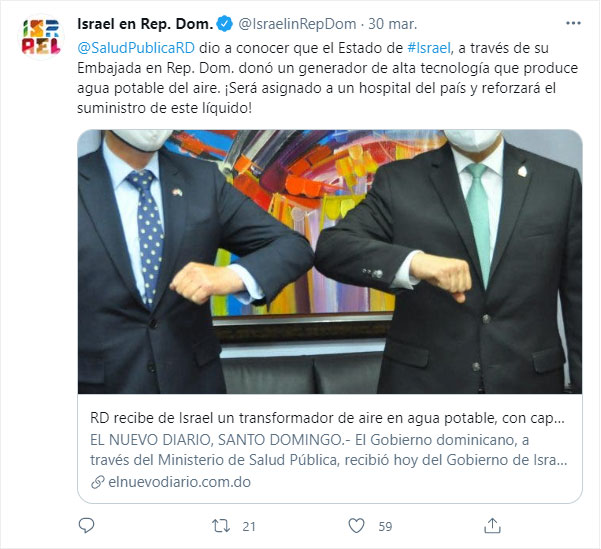Visit the @IsraelinRepDom handle
Viewport: 601px width, 549px height.
(x=297, y=24)
